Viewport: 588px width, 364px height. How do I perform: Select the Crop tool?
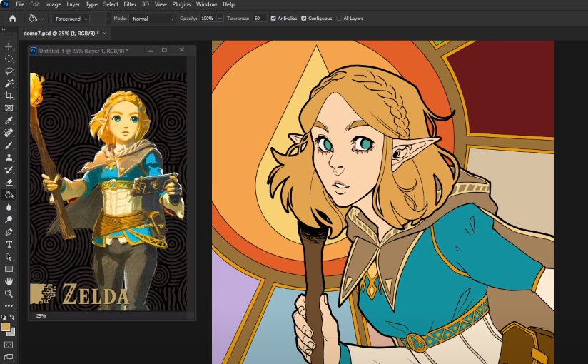pyautogui.click(x=9, y=96)
